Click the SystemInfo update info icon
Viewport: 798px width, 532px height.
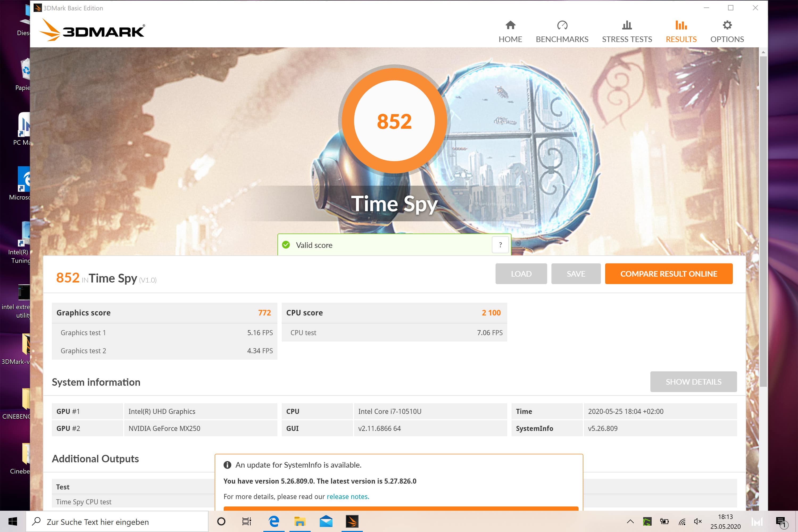(227, 465)
